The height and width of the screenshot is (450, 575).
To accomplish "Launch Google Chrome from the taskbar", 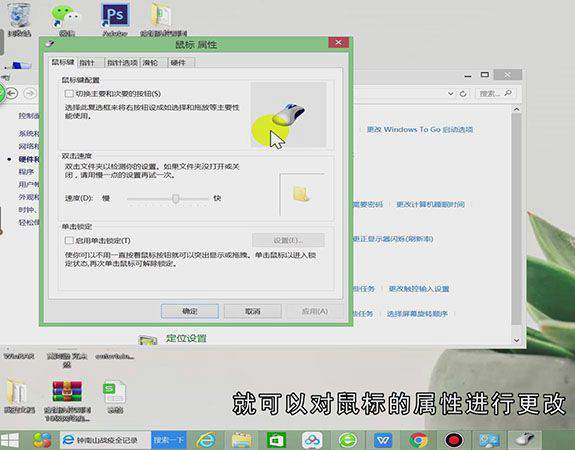I will 418,440.
